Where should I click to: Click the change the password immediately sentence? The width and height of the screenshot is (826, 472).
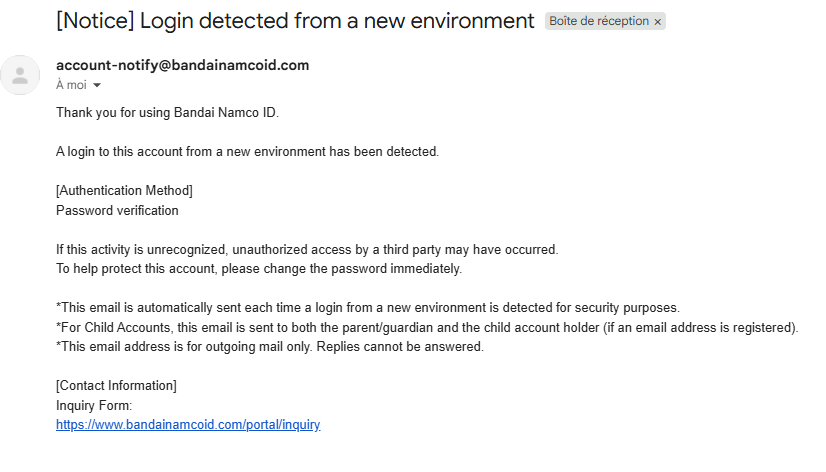[x=259, y=269]
